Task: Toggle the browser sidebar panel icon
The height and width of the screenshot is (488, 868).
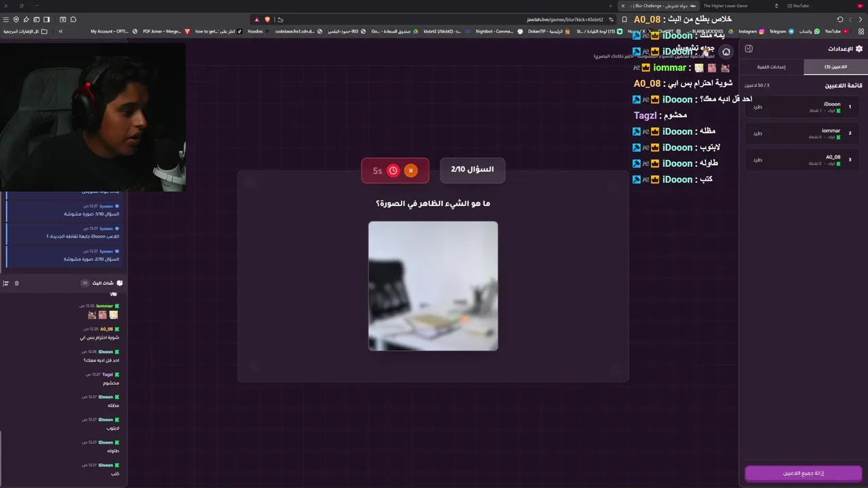Action: (47, 19)
